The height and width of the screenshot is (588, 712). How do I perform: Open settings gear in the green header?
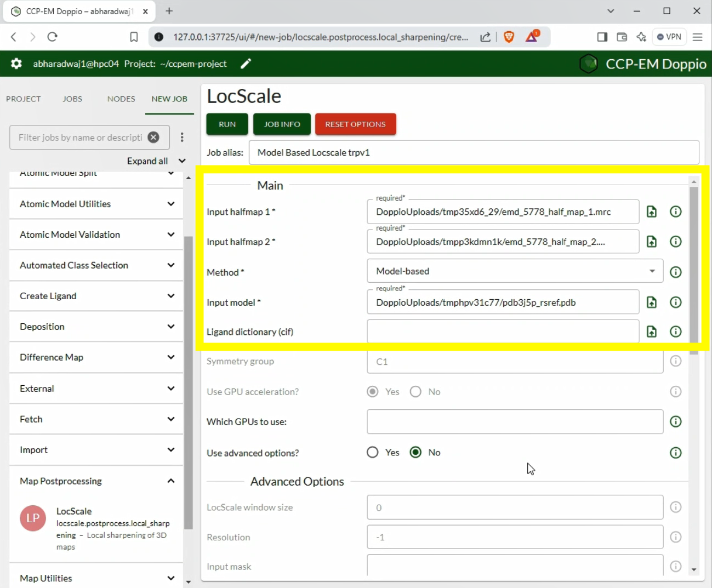coord(16,64)
